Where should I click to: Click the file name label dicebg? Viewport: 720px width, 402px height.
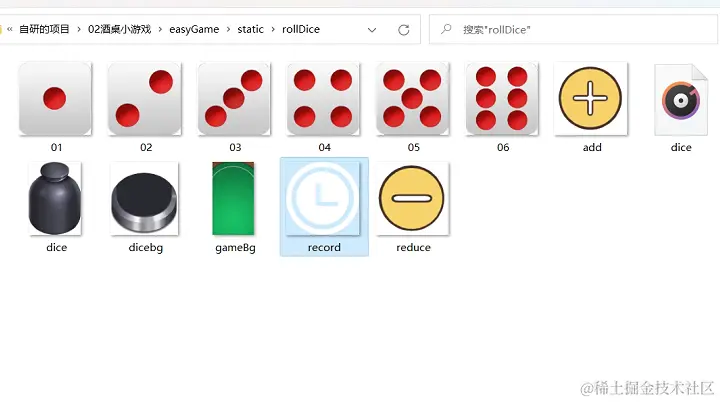click(146, 247)
